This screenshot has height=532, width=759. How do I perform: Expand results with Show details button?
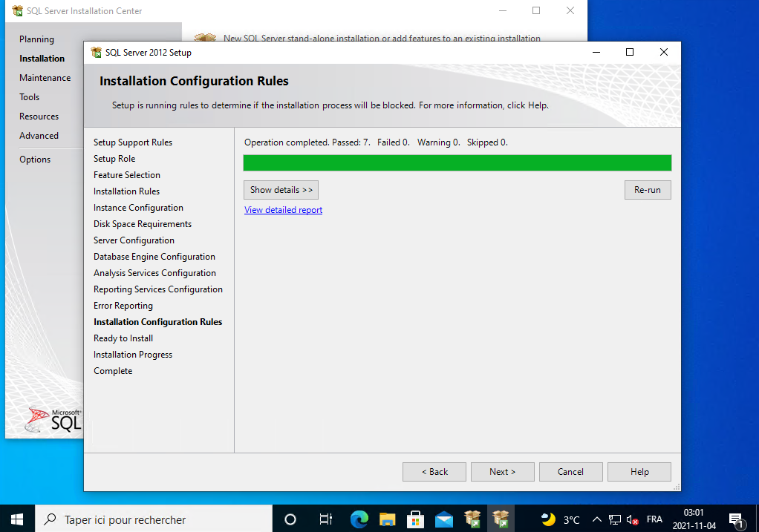coord(281,190)
